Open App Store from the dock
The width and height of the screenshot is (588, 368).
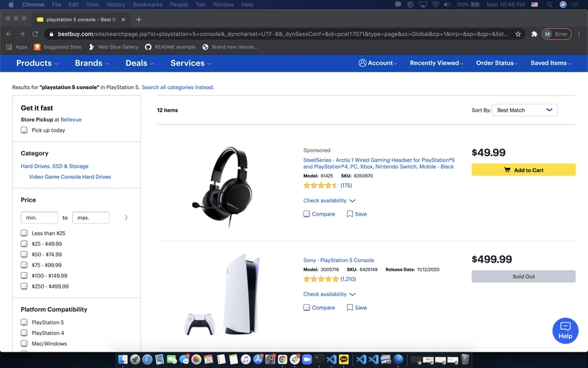(258, 359)
